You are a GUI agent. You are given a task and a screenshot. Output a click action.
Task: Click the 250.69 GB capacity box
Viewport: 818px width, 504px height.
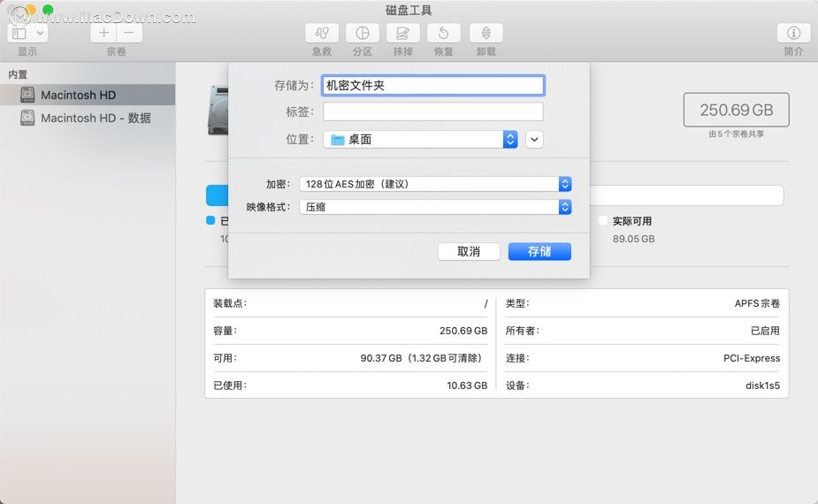coord(736,110)
